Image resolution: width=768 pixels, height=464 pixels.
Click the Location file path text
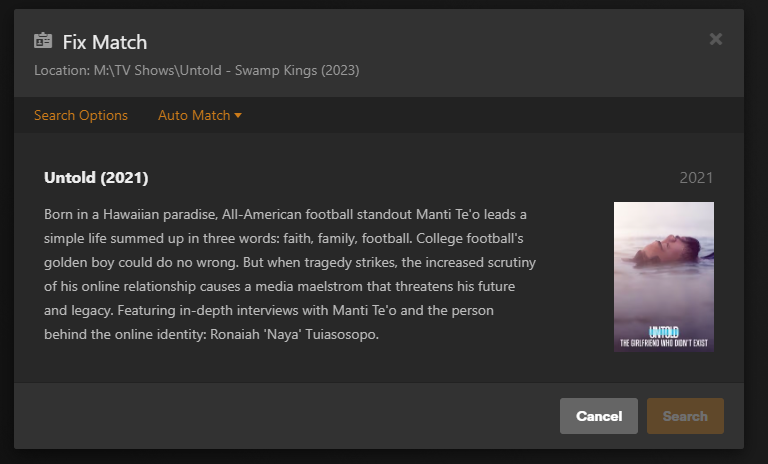[x=196, y=71]
